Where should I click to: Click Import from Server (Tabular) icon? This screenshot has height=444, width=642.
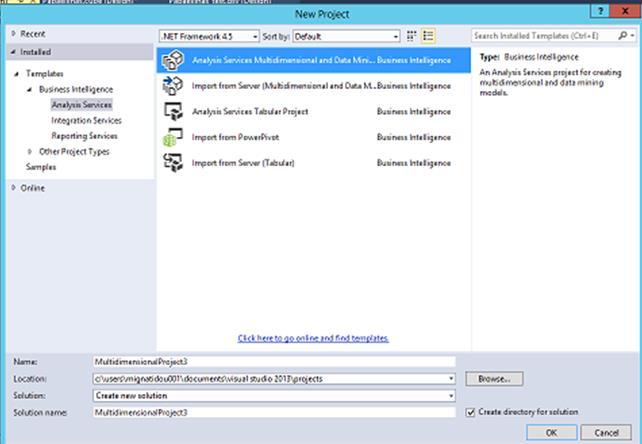pos(173,163)
